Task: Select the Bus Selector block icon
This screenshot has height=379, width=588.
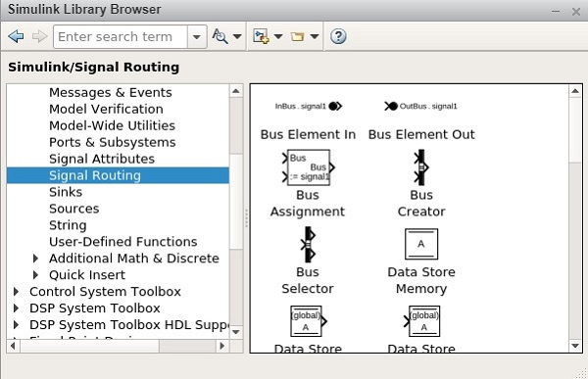Action: [x=309, y=245]
